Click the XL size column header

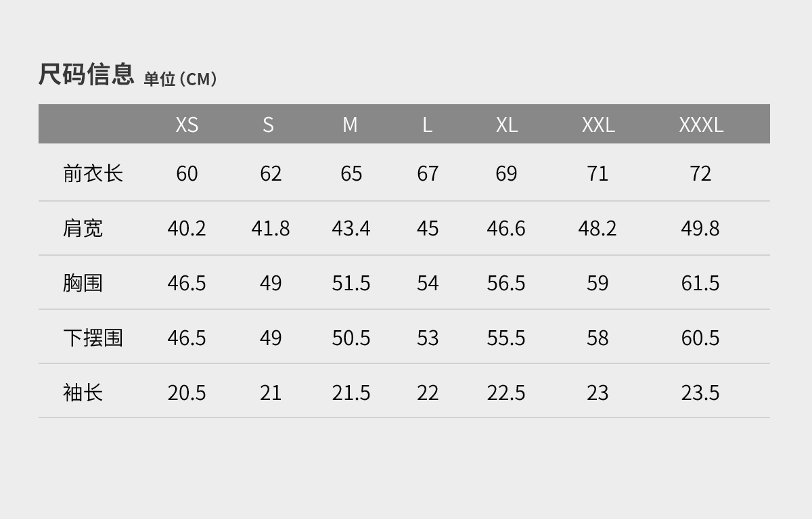coord(506,125)
